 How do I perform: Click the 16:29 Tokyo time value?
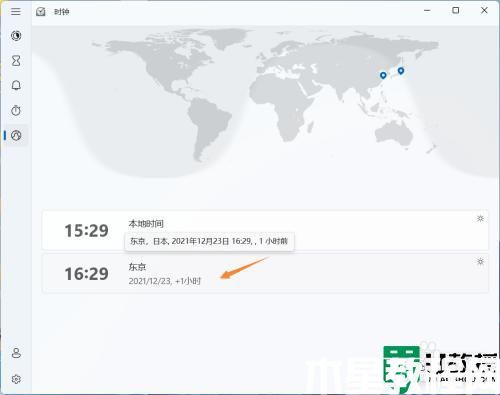(86, 274)
